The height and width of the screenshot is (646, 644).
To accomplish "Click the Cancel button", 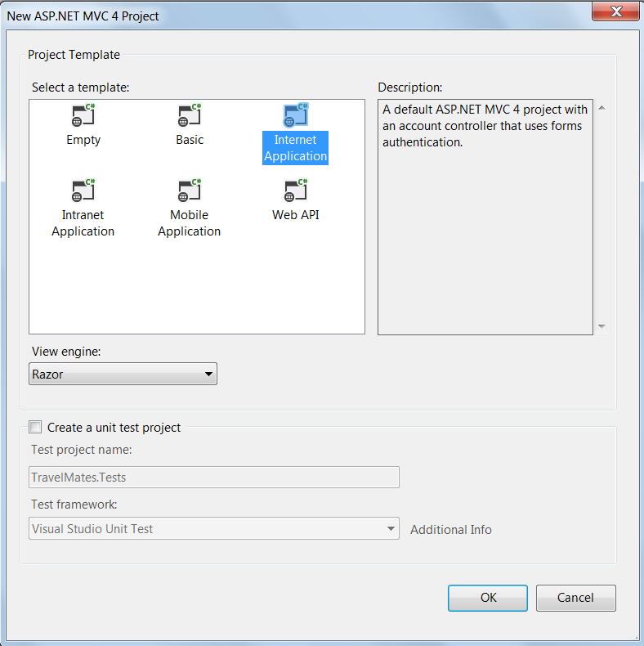I will pos(575,598).
